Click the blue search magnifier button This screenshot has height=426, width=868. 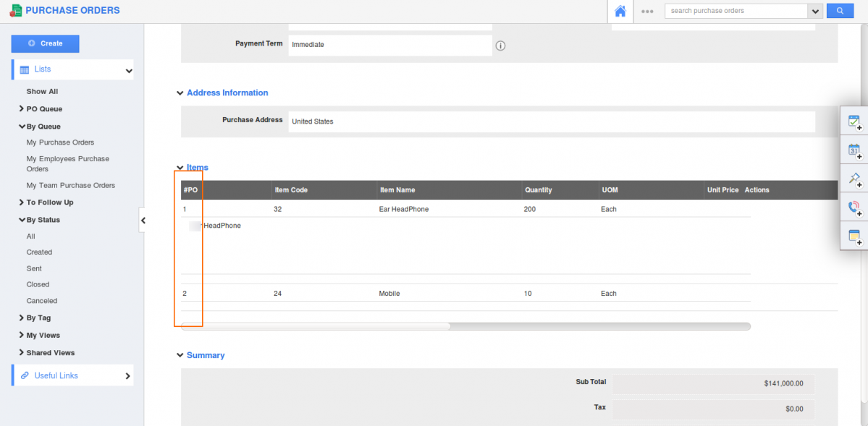tap(840, 11)
